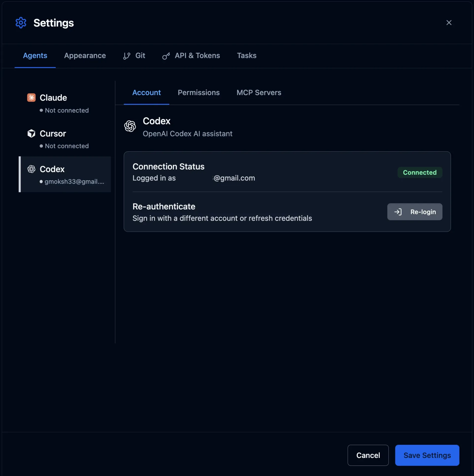
Task: Click the Cursor agent icon
Action: pyautogui.click(x=31, y=133)
